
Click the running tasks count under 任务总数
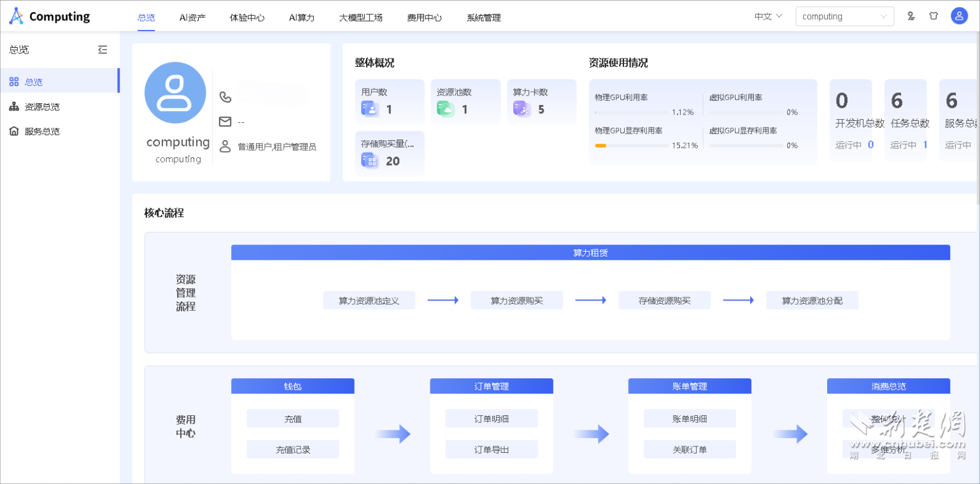tap(925, 145)
